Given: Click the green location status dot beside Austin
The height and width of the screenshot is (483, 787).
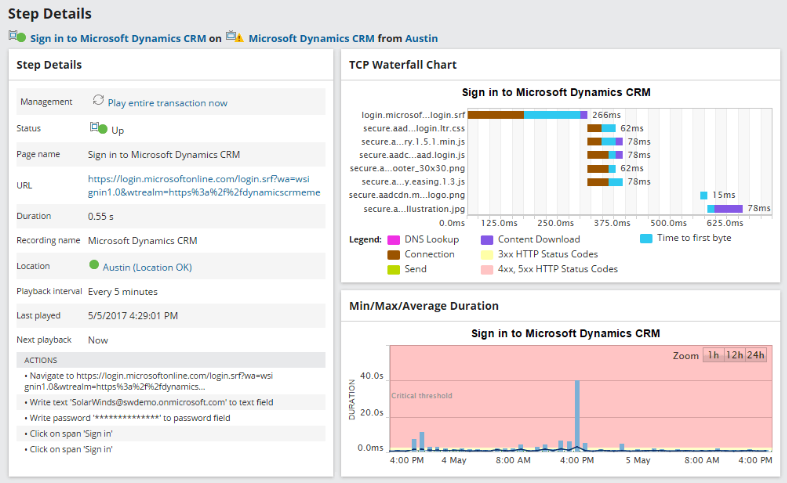Looking at the screenshot, I should point(94,266).
